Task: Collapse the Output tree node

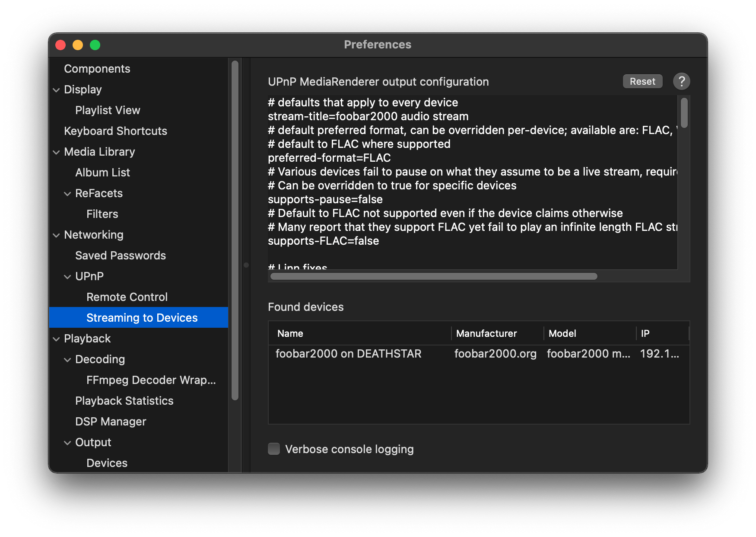Action: click(67, 443)
